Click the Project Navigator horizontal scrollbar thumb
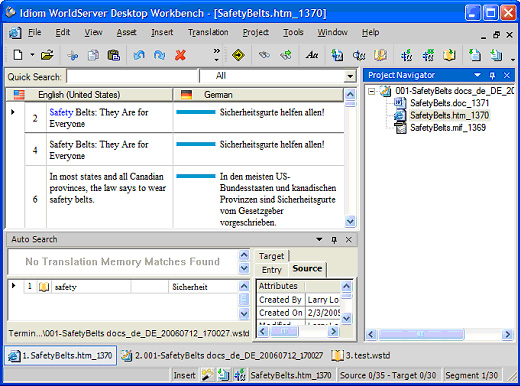The width and height of the screenshot is (520, 386). pyautogui.click(x=421, y=334)
